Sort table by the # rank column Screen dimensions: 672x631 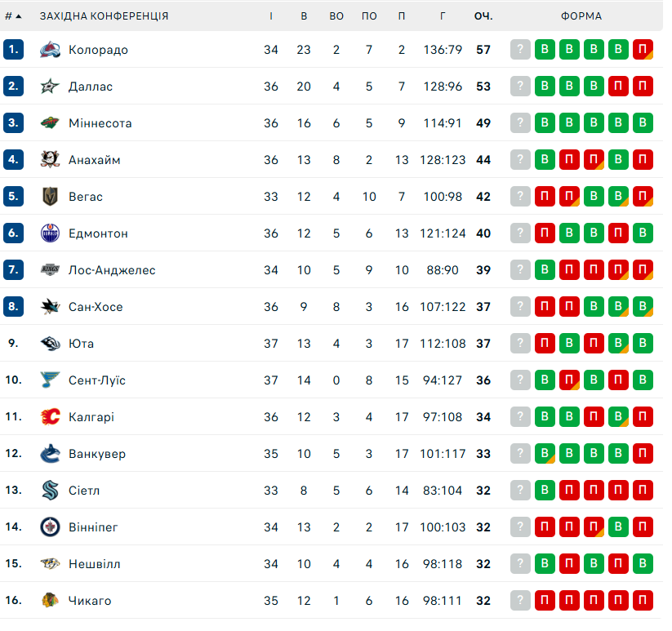click(x=13, y=16)
